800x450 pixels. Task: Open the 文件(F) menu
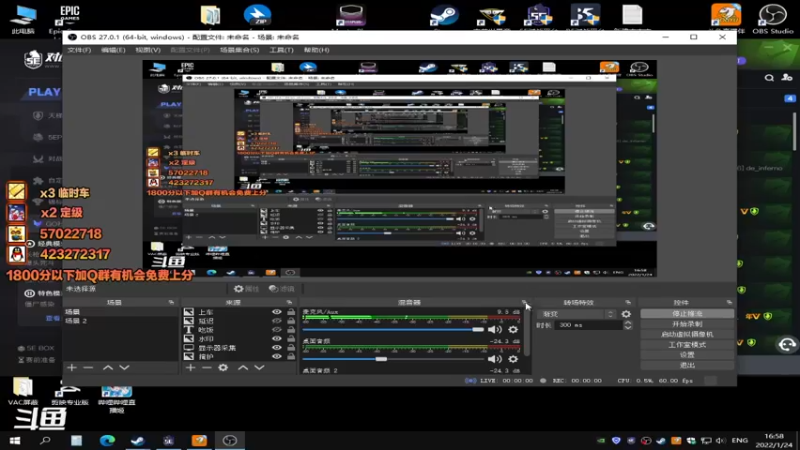coord(79,50)
